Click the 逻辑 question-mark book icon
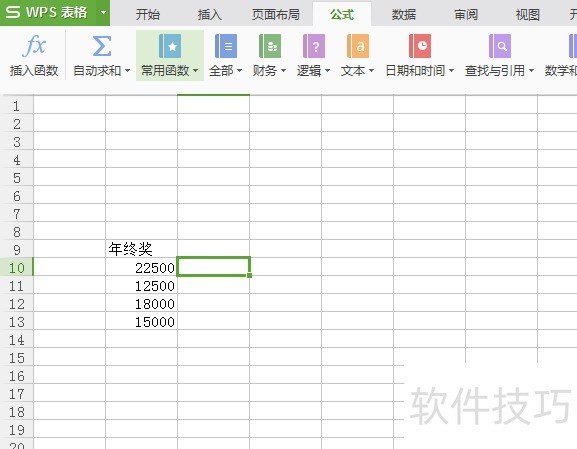This screenshot has height=449, width=577. click(x=314, y=46)
